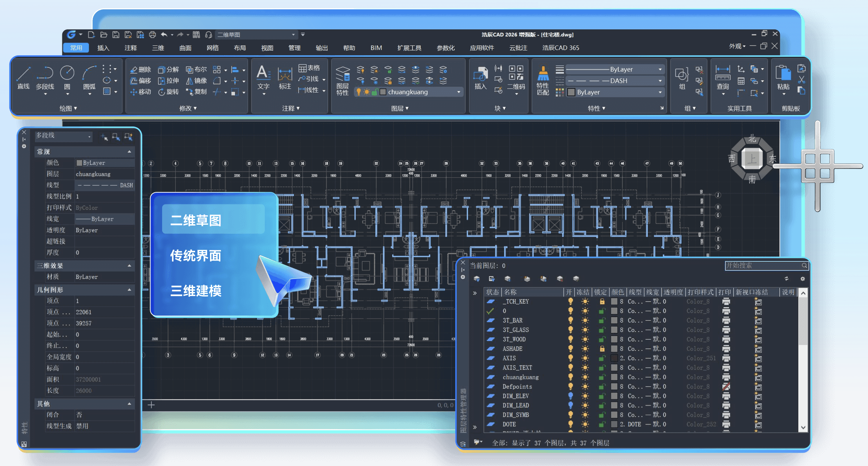Click the 布尔 (Boolean) tool
868x466 pixels.
point(196,69)
